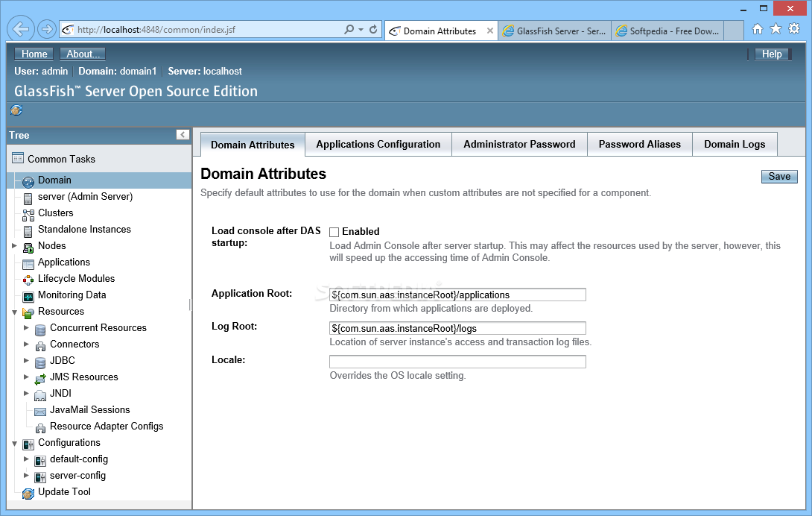
Task: Click the Standalone Instances icon
Action: click(28, 231)
